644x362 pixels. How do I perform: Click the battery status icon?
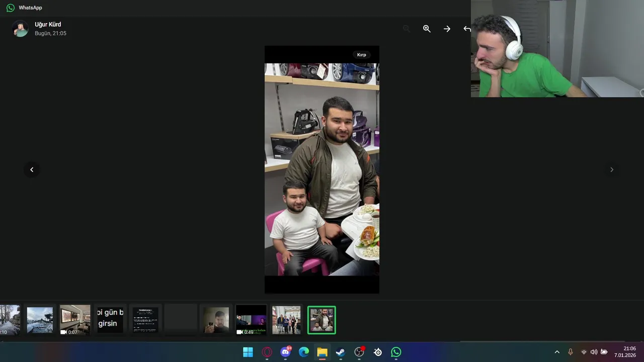click(x=604, y=352)
